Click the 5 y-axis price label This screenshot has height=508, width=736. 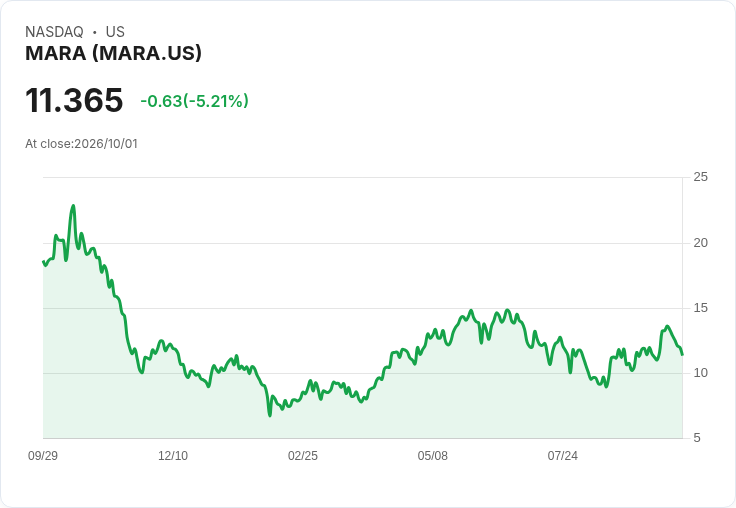(x=697, y=438)
